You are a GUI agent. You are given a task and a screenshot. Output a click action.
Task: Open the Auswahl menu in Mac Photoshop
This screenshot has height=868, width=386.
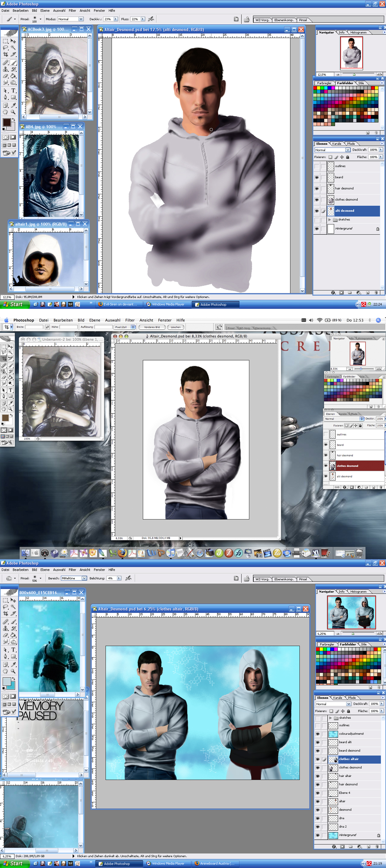click(x=112, y=320)
